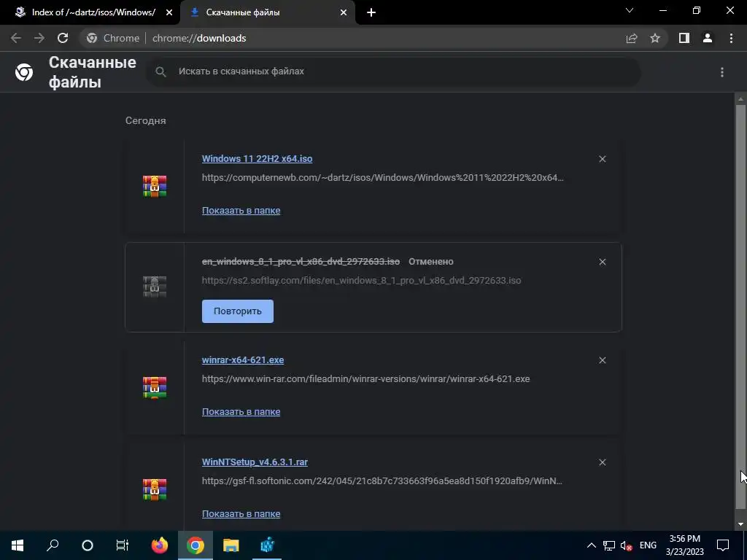This screenshot has height=560, width=747.
Task: Open the taskbar clock 3:56 PM
Action: point(684,545)
